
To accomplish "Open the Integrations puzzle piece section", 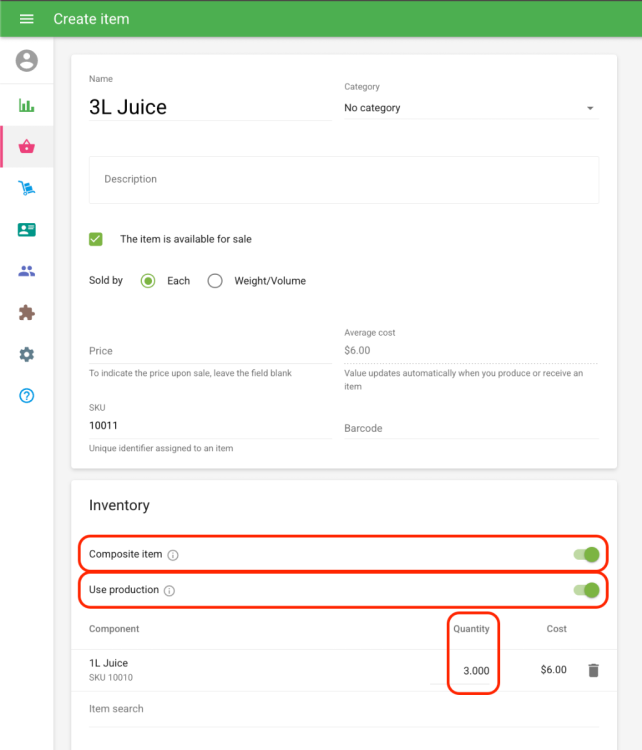I will point(26,313).
